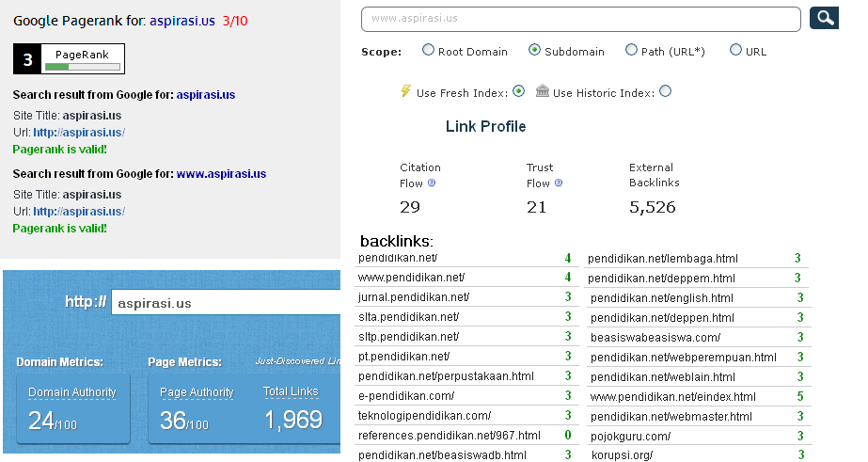Click backlink pojokguru.com/
The image size is (868, 462).
[x=630, y=437]
